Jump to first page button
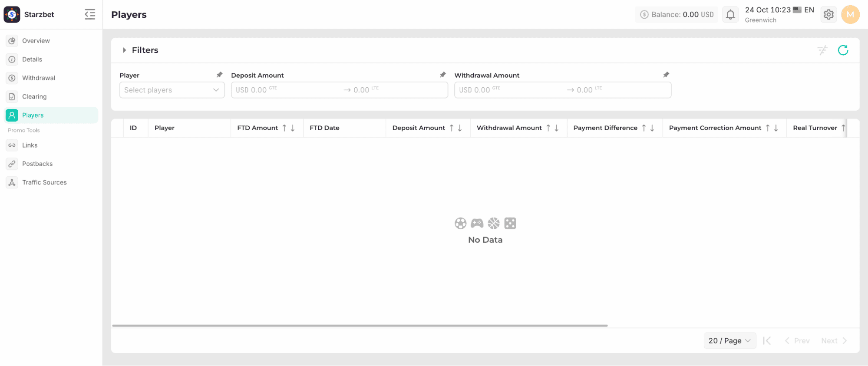 tap(767, 341)
